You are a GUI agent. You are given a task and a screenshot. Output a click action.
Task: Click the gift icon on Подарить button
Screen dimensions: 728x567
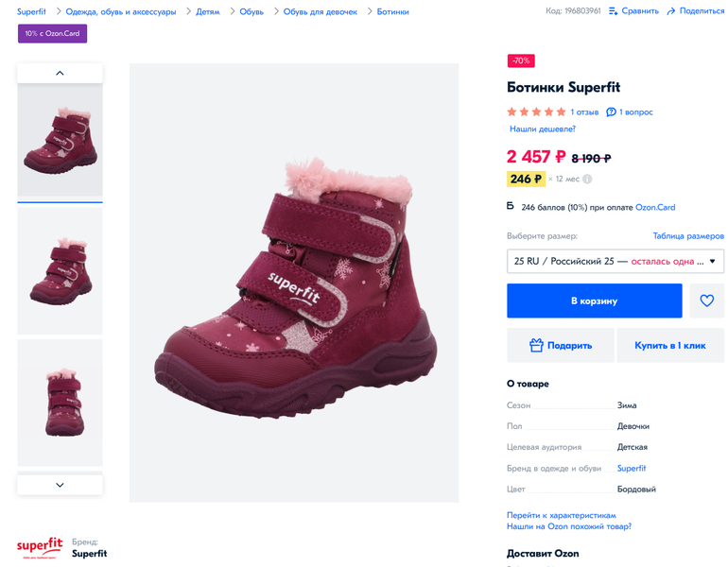[536, 346]
